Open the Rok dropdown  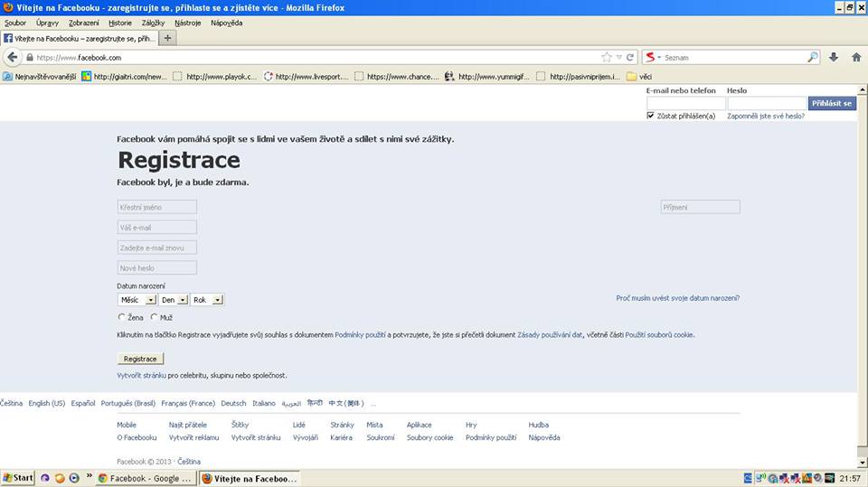pyautogui.click(x=207, y=299)
